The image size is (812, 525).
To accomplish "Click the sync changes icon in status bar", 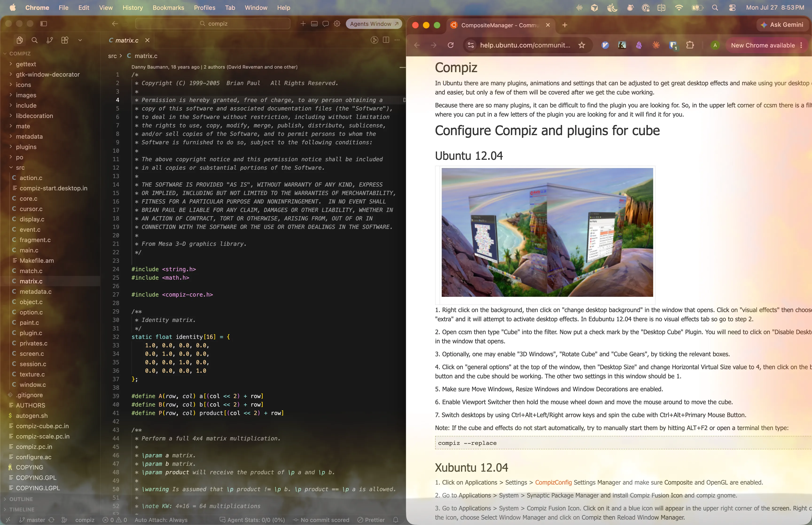I will (51, 520).
